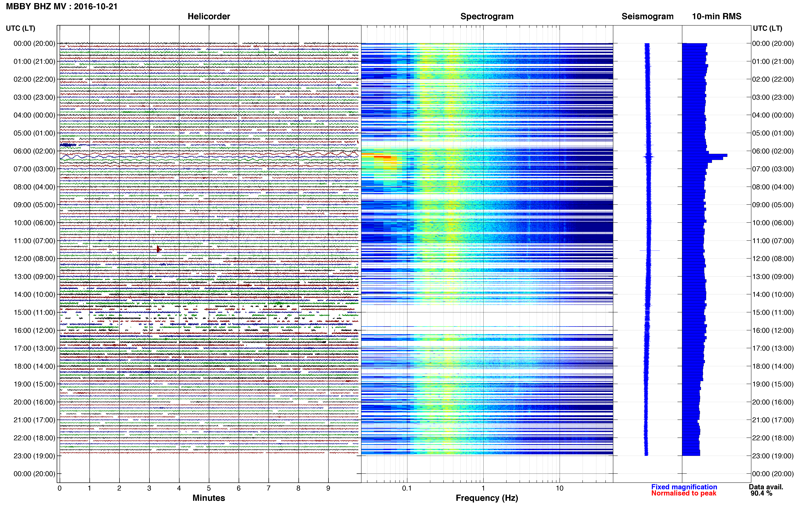The image size is (812, 508).
Task: Click the 'Minutes' x-axis label
Action: pyautogui.click(x=208, y=498)
